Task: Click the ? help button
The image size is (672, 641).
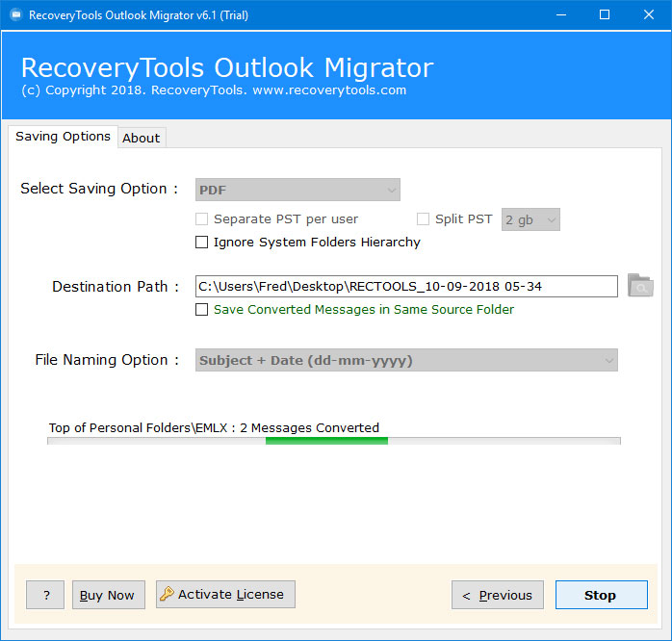Action: (x=45, y=595)
